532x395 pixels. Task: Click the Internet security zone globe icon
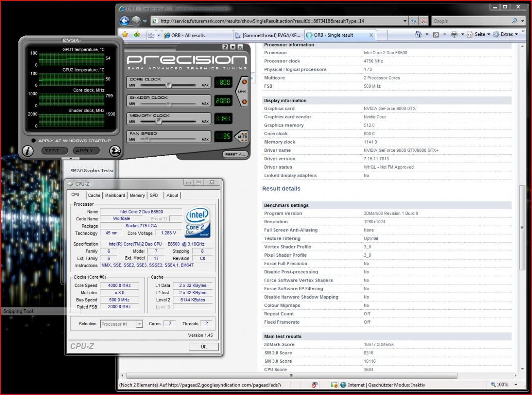point(343,384)
